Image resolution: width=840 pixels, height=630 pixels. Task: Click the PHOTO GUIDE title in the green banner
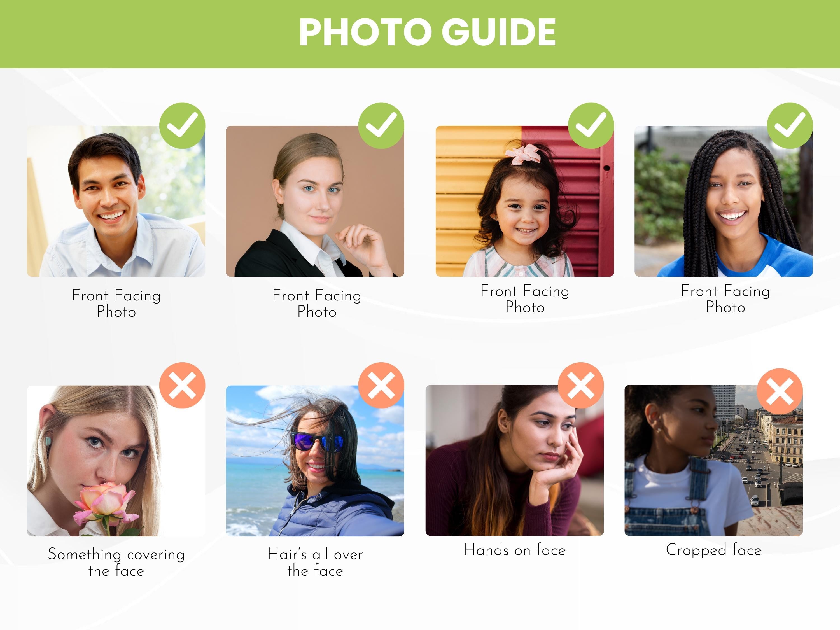[x=427, y=32]
